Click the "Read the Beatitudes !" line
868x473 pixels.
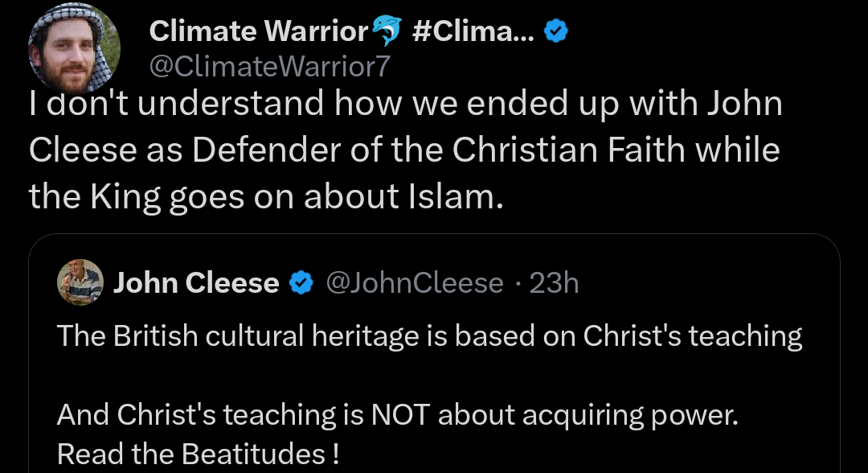pyautogui.click(x=198, y=454)
